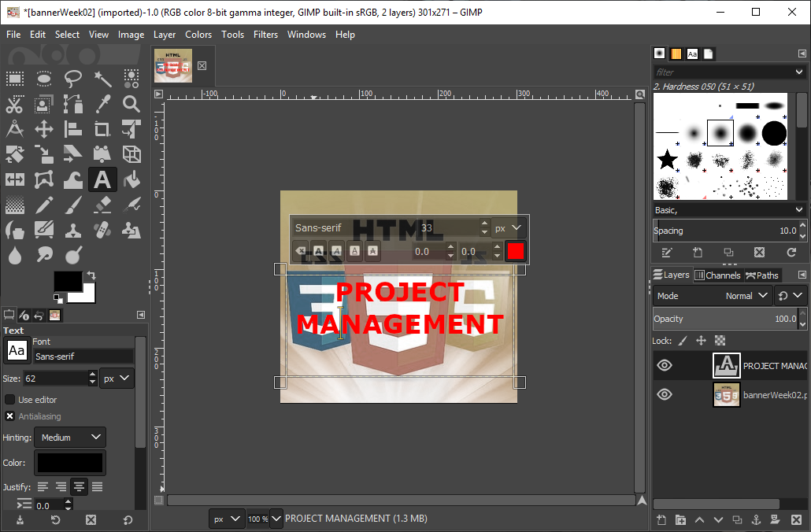Toggle lock alpha channel icon

pyautogui.click(x=720, y=340)
